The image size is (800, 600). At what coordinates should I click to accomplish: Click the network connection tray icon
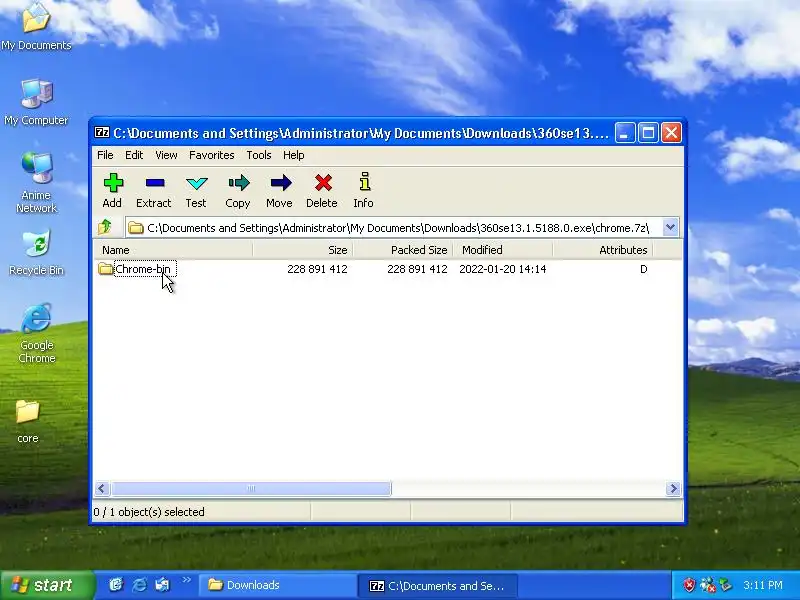[708, 585]
